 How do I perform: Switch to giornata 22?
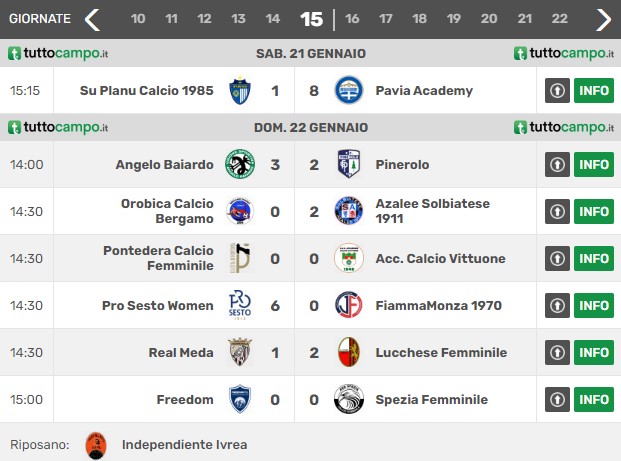click(x=559, y=19)
